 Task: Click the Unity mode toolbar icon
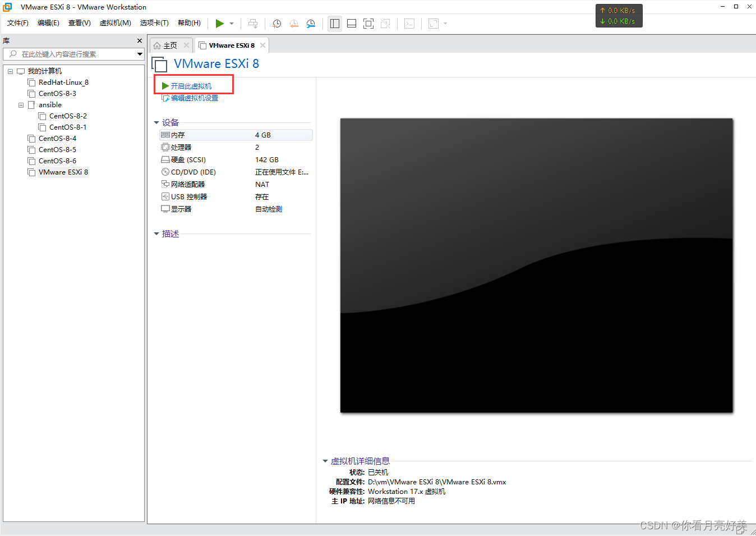tap(385, 24)
